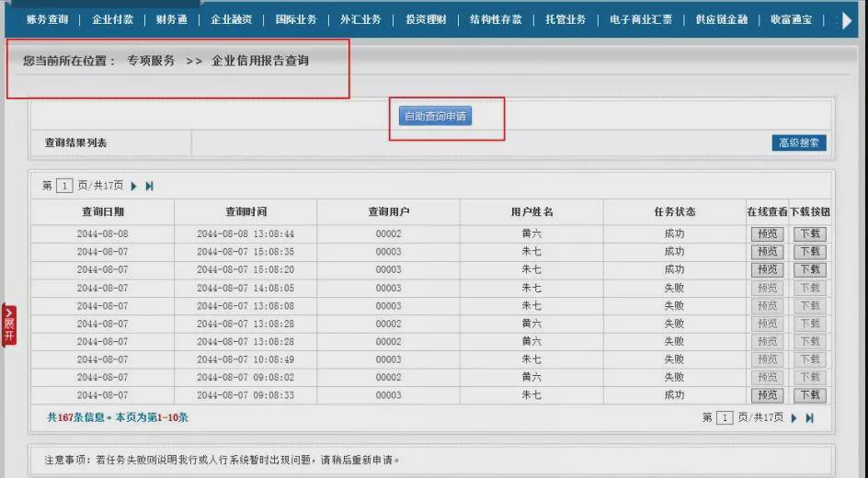Click the 专项服务 breadcrumb link

click(151, 61)
